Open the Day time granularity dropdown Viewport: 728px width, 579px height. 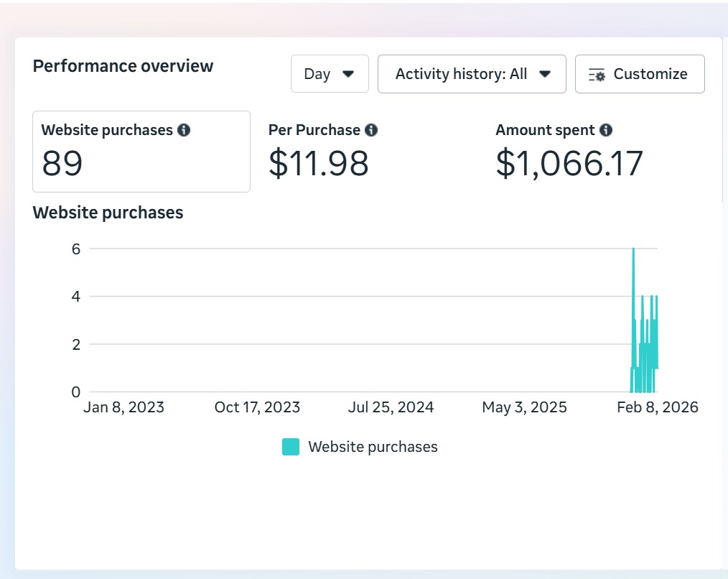(330, 74)
